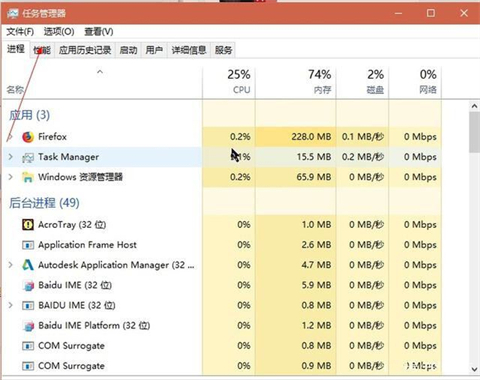Click the Task Manager row icon

[28, 157]
